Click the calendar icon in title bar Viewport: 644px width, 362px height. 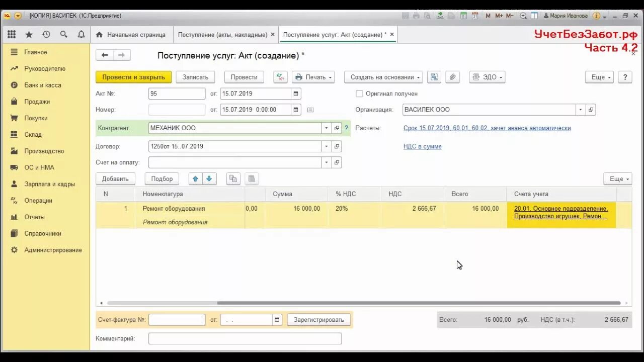point(475,16)
